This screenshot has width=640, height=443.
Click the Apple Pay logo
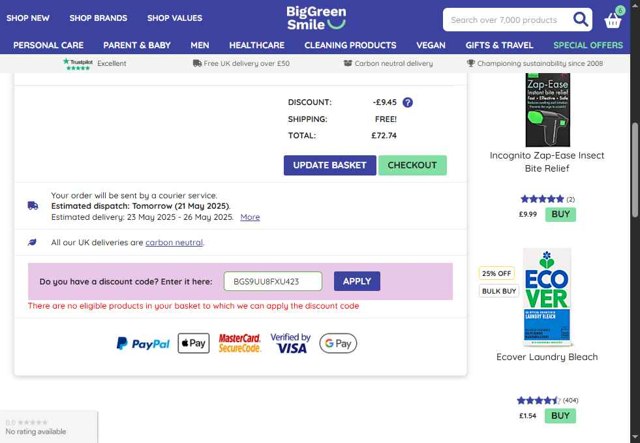(x=193, y=343)
